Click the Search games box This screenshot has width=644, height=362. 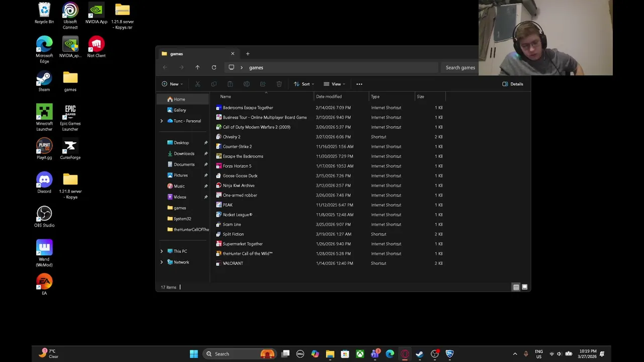[x=459, y=67]
